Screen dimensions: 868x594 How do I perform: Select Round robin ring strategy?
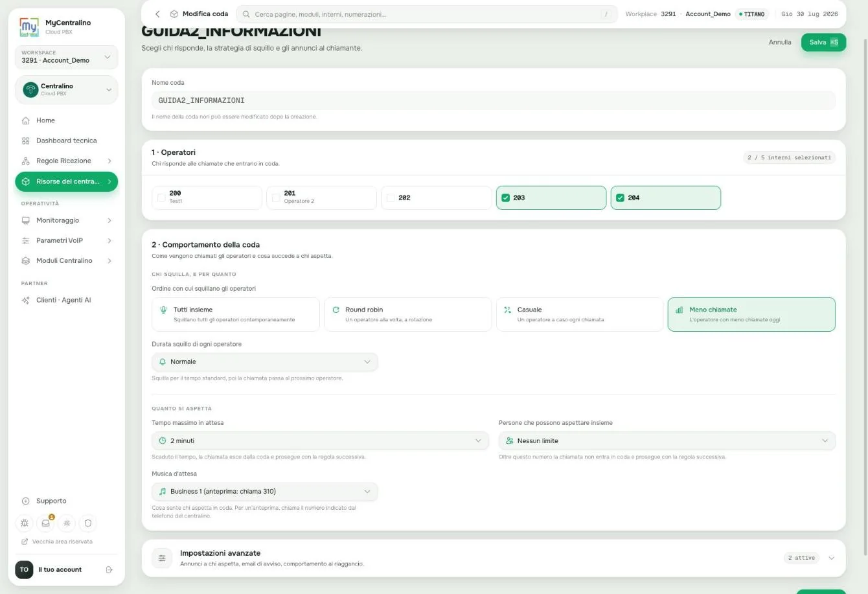click(407, 314)
